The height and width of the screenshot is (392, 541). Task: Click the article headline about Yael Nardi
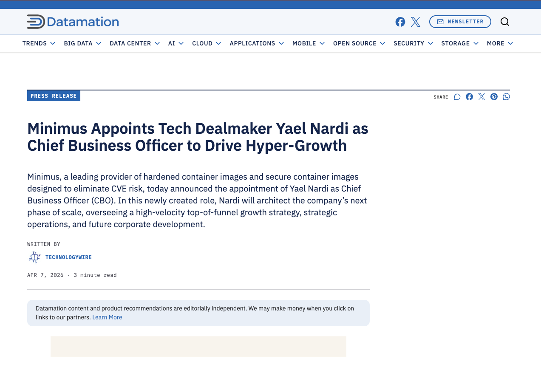[x=198, y=137]
